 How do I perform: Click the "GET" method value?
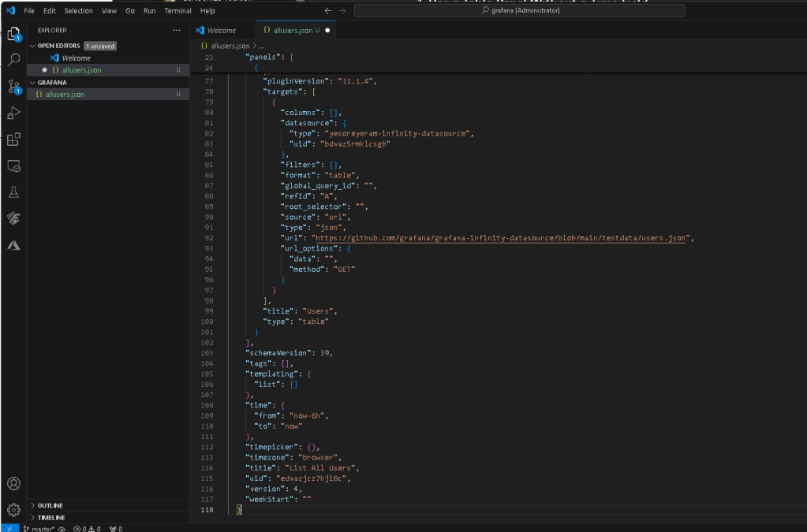344,269
